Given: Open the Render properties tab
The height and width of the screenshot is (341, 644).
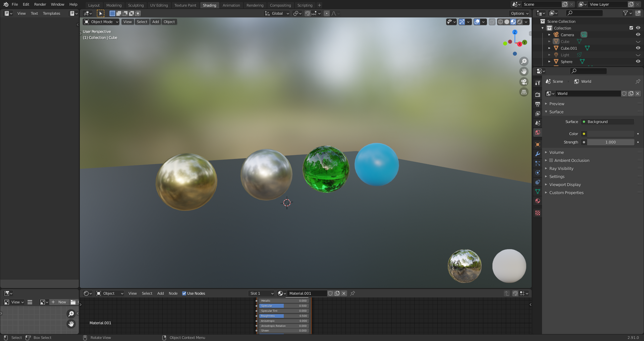Looking at the screenshot, I should click(x=538, y=95).
